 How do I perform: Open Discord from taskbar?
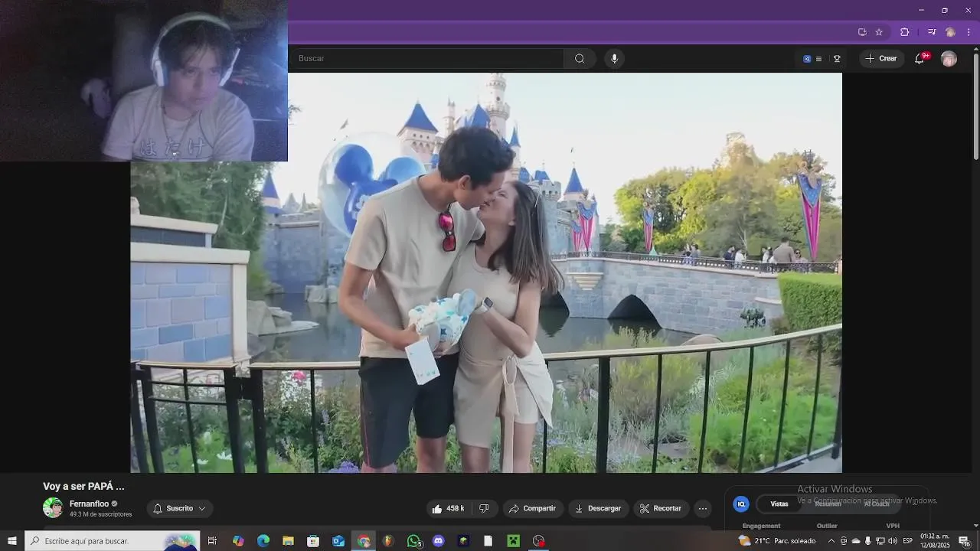(438, 541)
